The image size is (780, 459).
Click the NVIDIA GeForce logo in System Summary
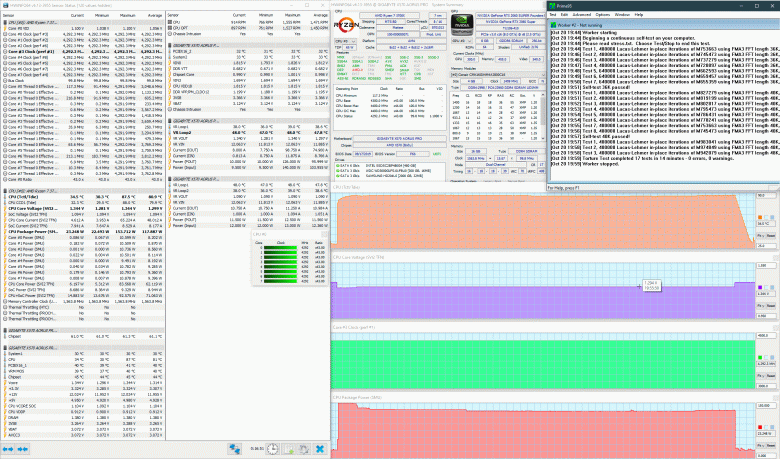tap(462, 23)
